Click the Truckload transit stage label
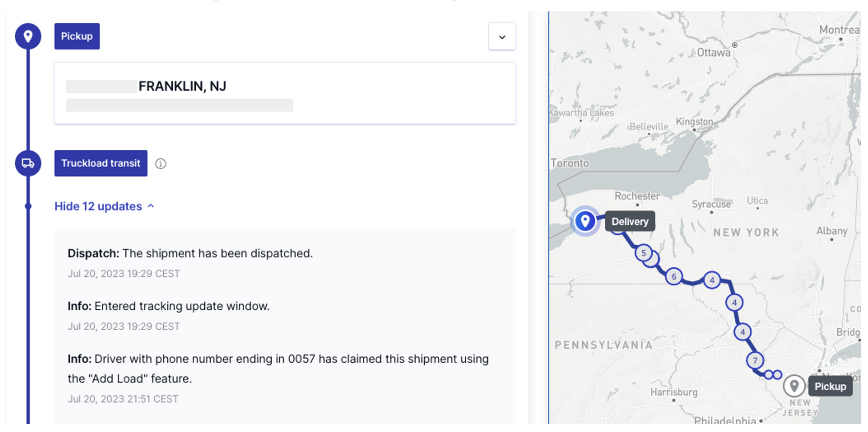Image resolution: width=868 pixels, height=432 pixels. 101,163
